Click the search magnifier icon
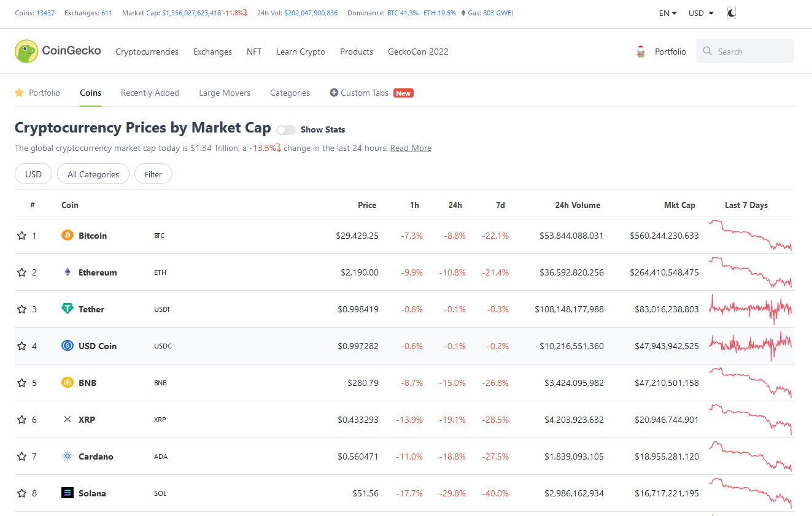The width and height of the screenshot is (812, 516). [x=708, y=52]
